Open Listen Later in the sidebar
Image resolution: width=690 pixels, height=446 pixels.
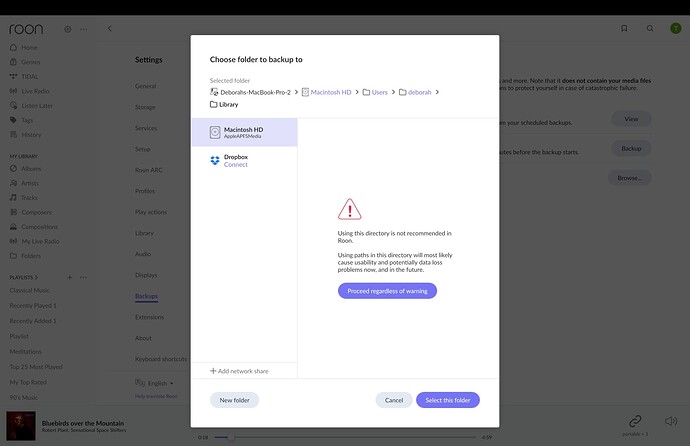coord(37,106)
